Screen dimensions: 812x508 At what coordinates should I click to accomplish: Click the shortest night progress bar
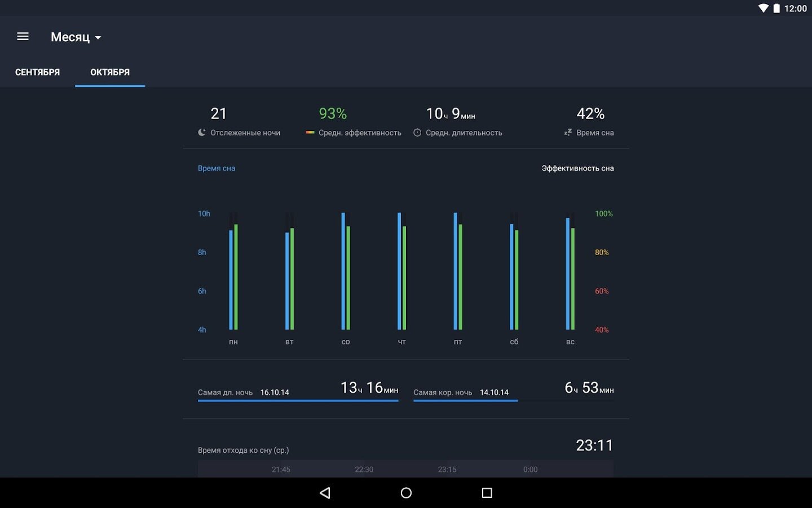click(x=514, y=401)
